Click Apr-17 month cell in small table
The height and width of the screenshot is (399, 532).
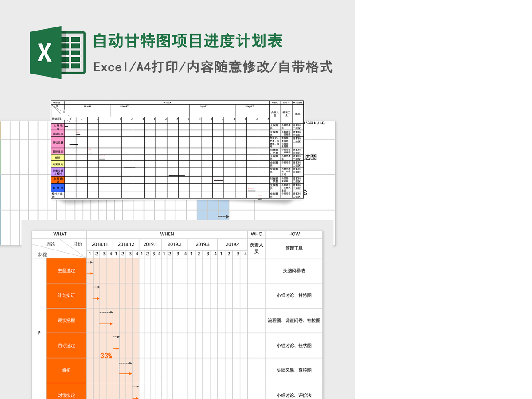[212, 110]
